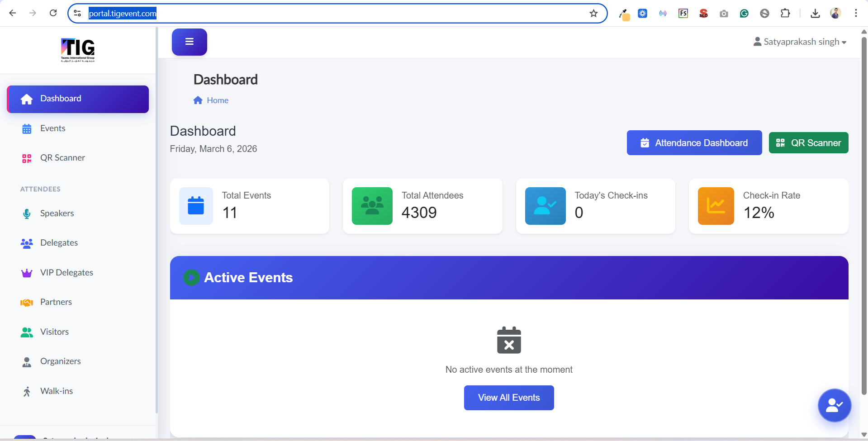Viewport: 868px width, 441px height.
Task: Click the floating check-in person icon
Action: point(834,405)
